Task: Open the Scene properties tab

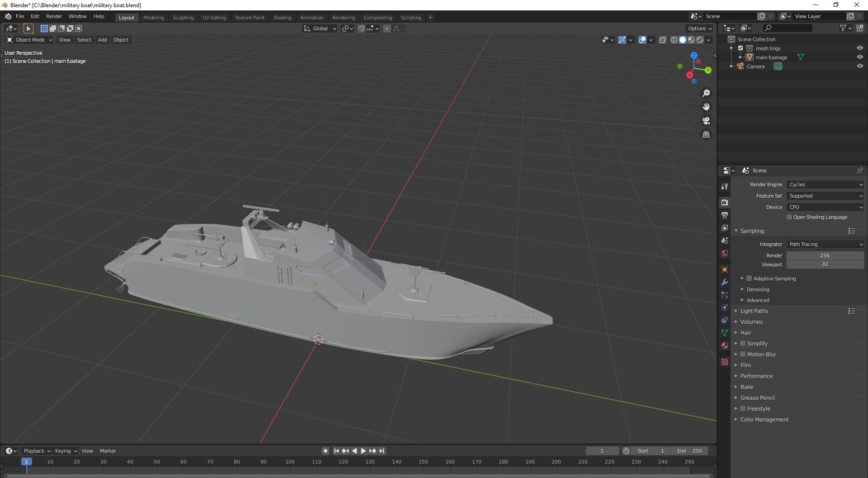Action: 725,241
